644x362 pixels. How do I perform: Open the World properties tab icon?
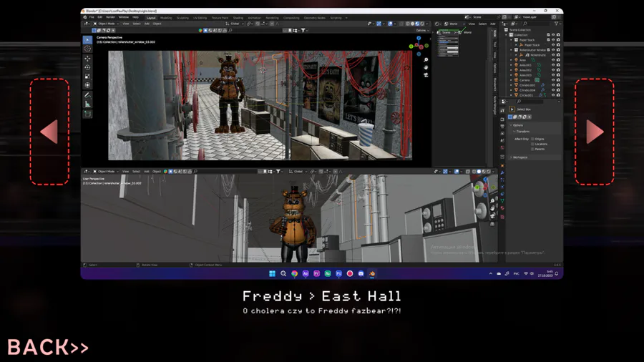pos(502,147)
